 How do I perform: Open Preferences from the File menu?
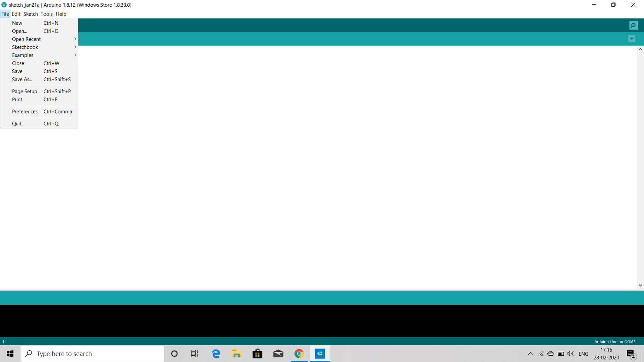39,112
